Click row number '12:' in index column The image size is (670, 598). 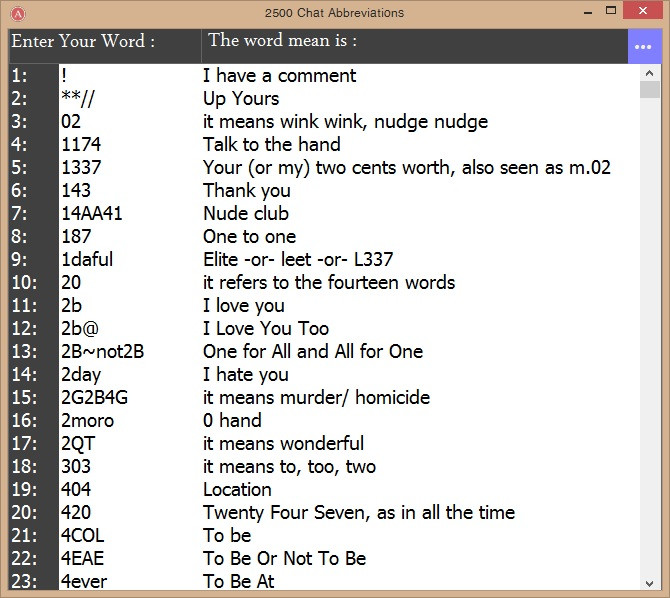[24, 329]
